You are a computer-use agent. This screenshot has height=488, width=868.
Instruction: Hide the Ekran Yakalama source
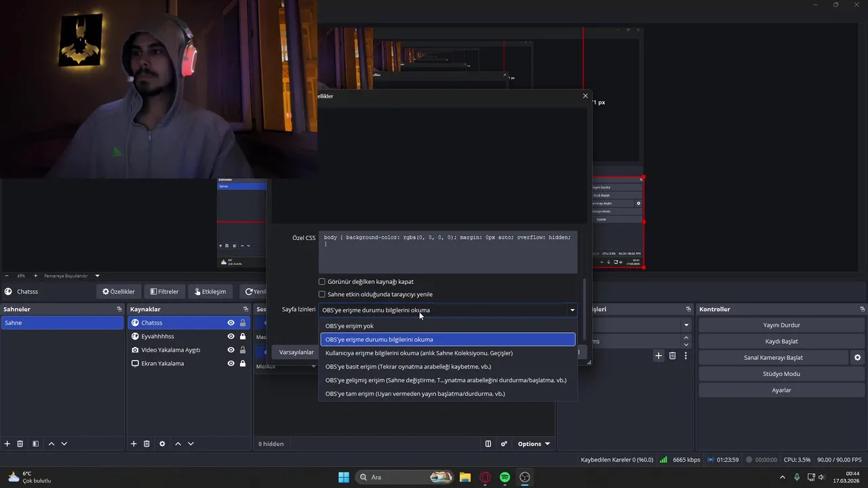231,363
